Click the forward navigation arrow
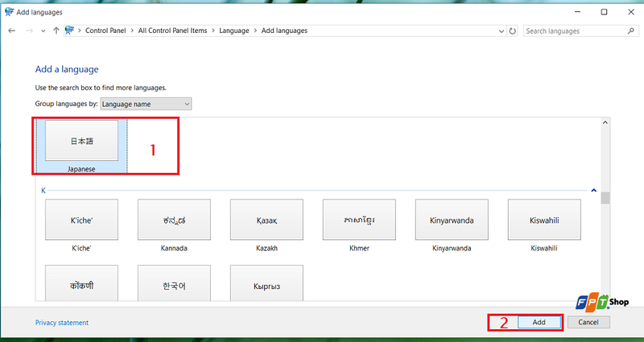The width and height of the screenshot is (644, 342). [29, 31]
